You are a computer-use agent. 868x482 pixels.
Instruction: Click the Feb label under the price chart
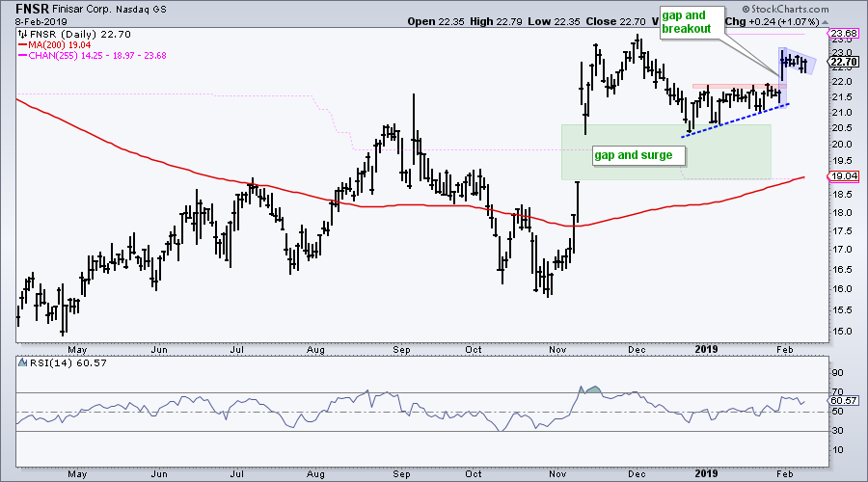(x=784, y=350)
